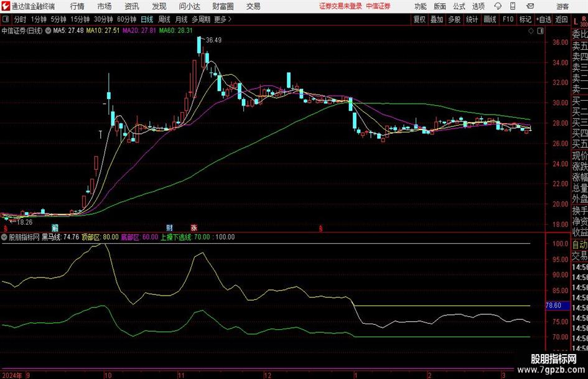Screen dimensions: 588x379
Task: Click the red $ marker at chart's left edge
Action: tap(5, 228)
